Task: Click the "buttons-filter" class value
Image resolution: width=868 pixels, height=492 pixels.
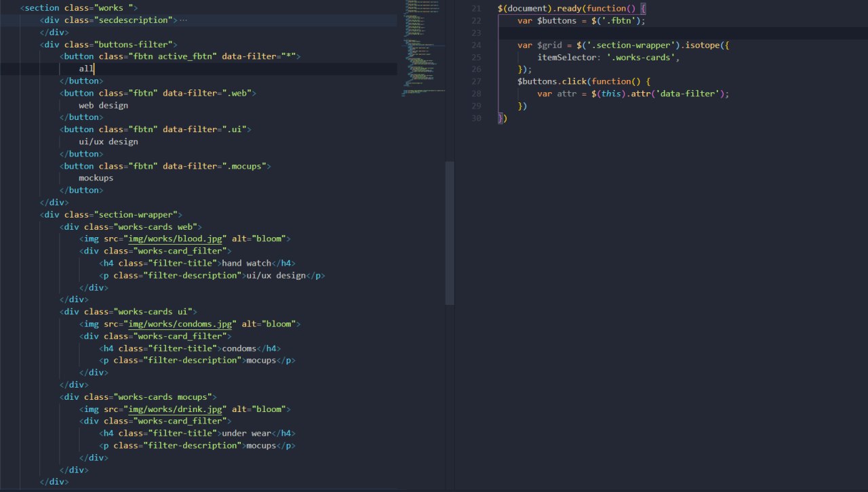Action: (x=136, y=45)
